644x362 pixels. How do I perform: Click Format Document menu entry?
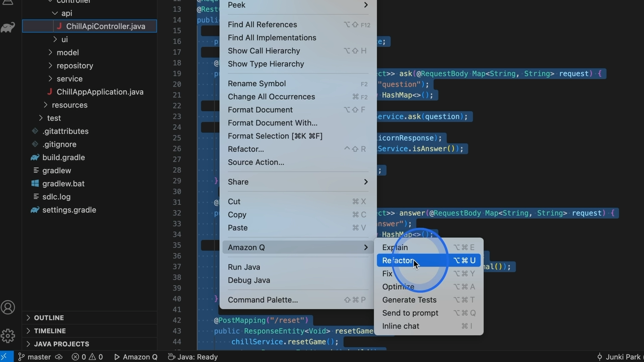point(260,110)
